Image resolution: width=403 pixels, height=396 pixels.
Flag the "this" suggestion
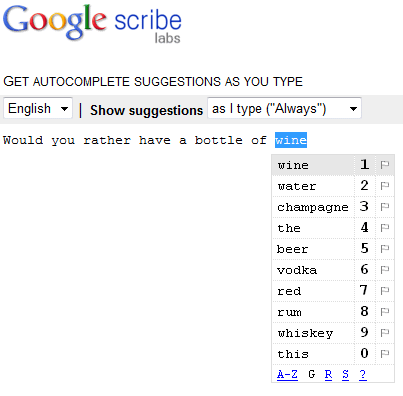(x=385, y=354)
